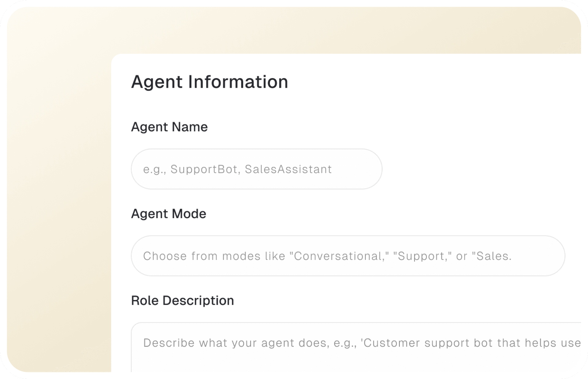Click the SalesAssistant placeholder word
This screenshot has height=379, width=588.
[288, 169]
